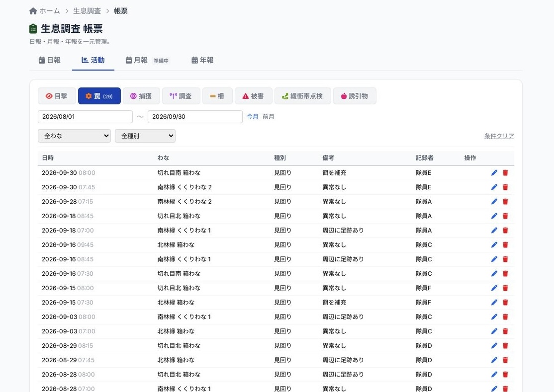Image resolution: width=554 pixels, height=392 pixels.
Task: Select the 罠 (29) category filter
Action: [99, 96]
